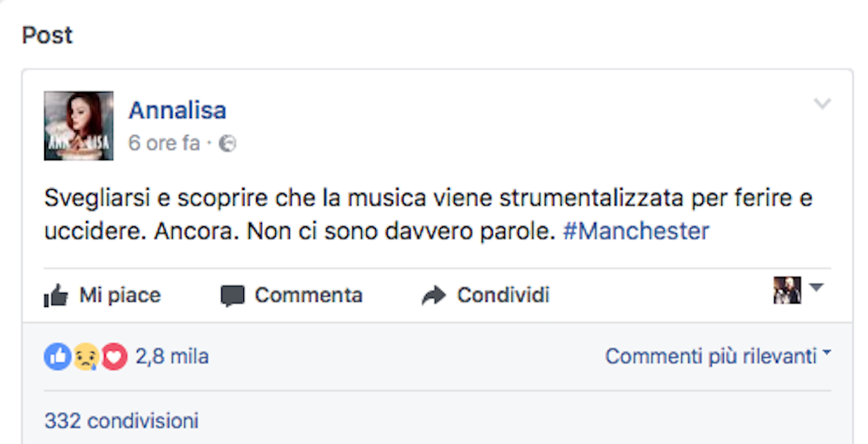The image size is (868, 444).
Task: Open the post options chevron menu
Action: point(822,105)
